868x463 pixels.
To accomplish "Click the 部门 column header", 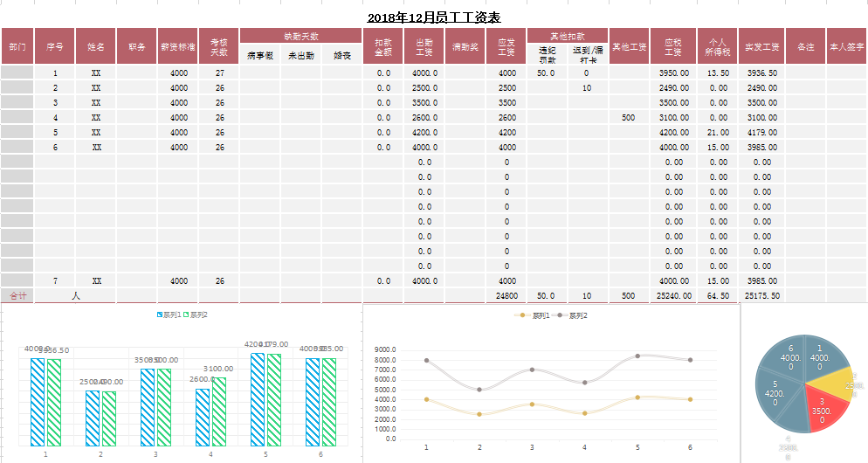I will pyautogui.click(x=17, y=46).
